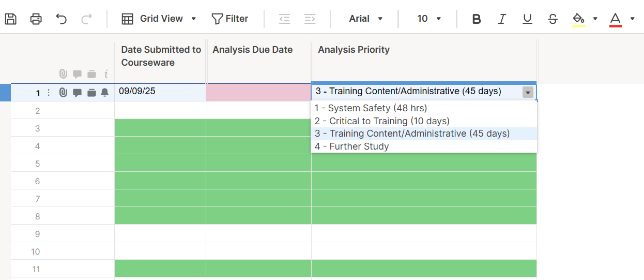
Task: Click the Save icon
Action: (x=11, y=19)
